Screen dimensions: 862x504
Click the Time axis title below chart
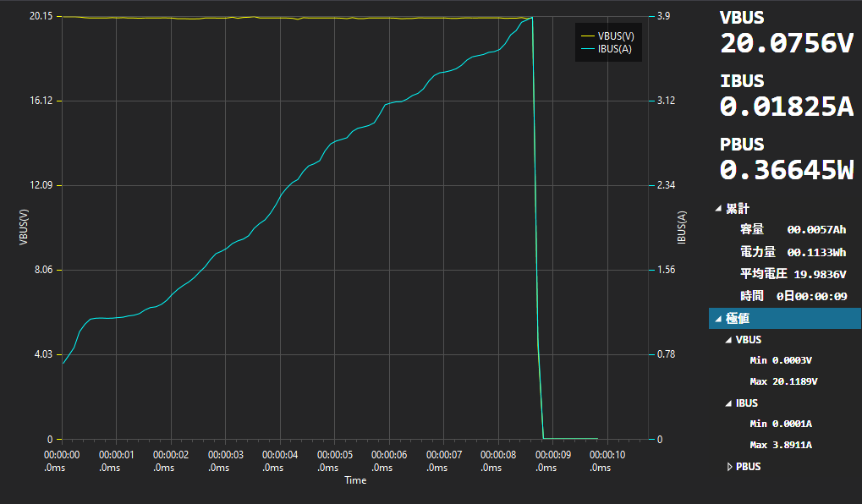pos(355,480)
